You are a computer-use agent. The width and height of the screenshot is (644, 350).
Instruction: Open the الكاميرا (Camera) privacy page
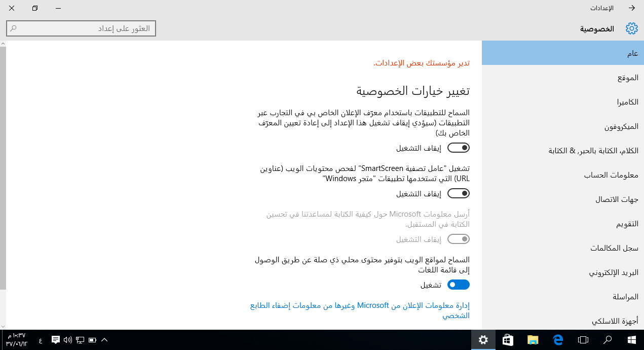coord(563,102)
